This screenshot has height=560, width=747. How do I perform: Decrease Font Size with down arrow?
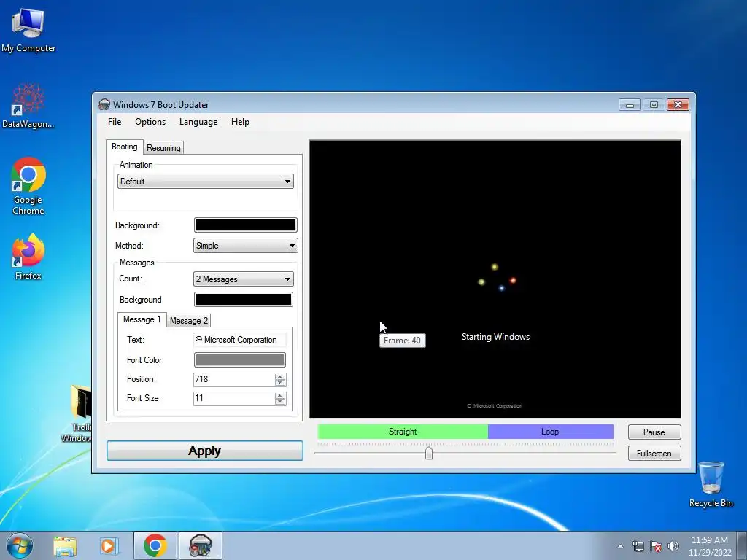pyautogui.click(x=280, y=402)
